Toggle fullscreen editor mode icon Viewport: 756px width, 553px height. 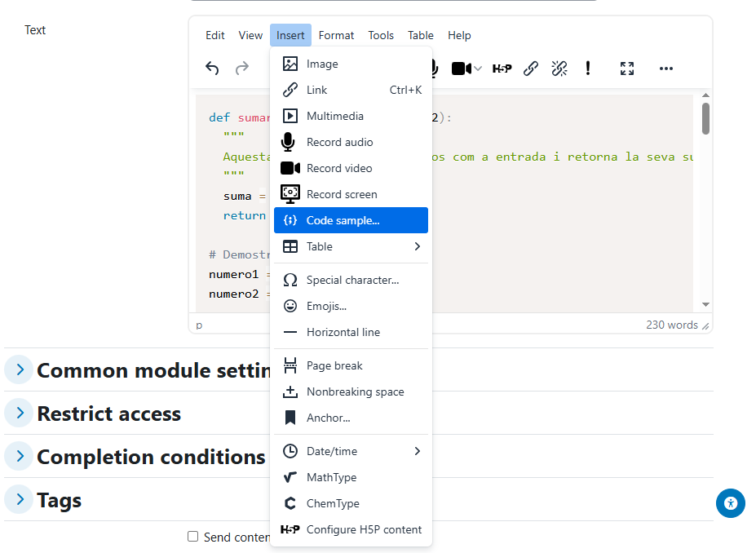click(x=627, y=69)
